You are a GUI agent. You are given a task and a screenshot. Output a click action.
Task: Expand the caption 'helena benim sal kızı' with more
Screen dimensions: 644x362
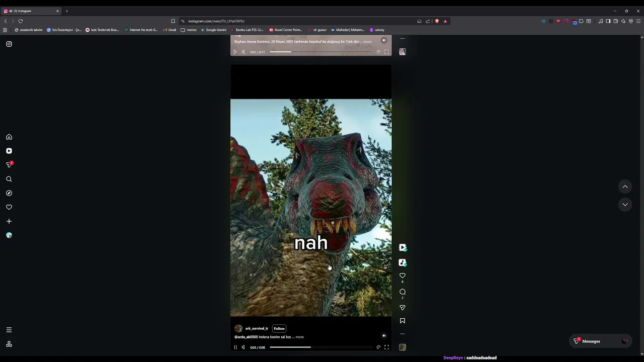pos(300,337)
